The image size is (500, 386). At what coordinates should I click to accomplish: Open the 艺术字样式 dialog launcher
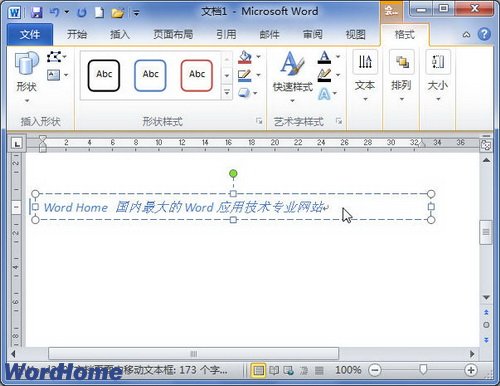(x=339, y=121)
